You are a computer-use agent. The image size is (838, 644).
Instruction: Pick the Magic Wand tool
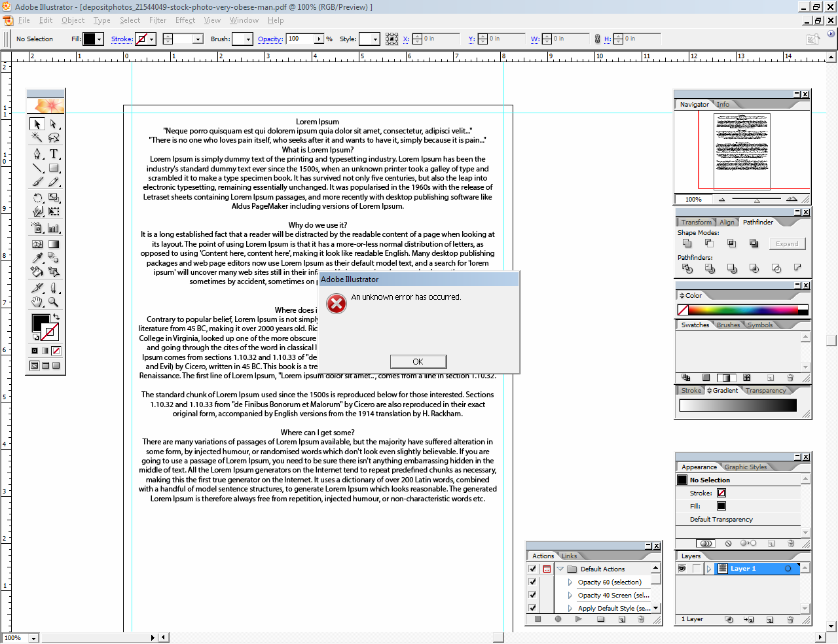[37, 137]
